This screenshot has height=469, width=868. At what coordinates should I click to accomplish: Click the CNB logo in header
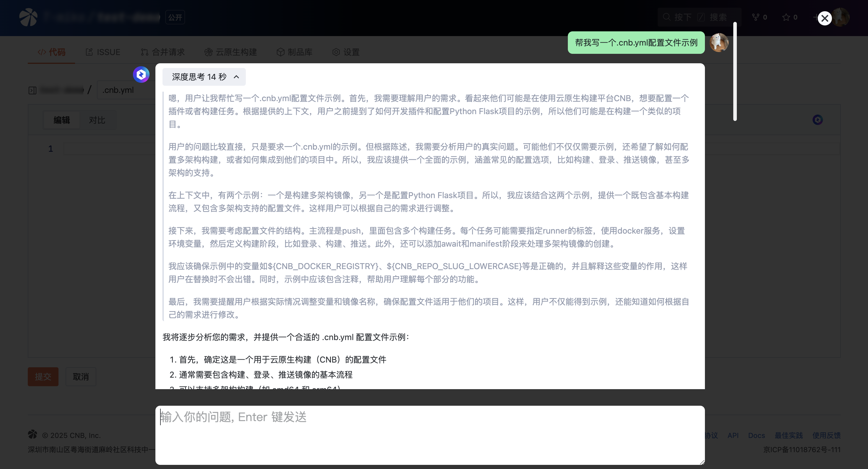pos(28,17)
